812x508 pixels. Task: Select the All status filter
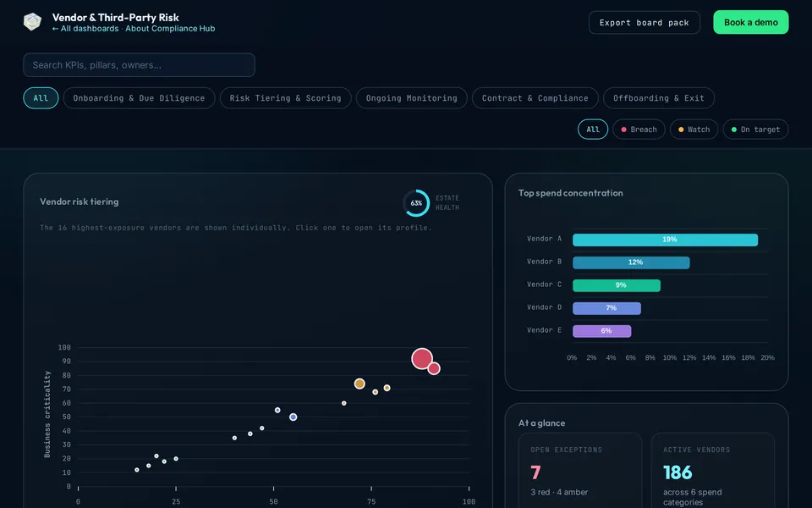click(x=593, y=130)
